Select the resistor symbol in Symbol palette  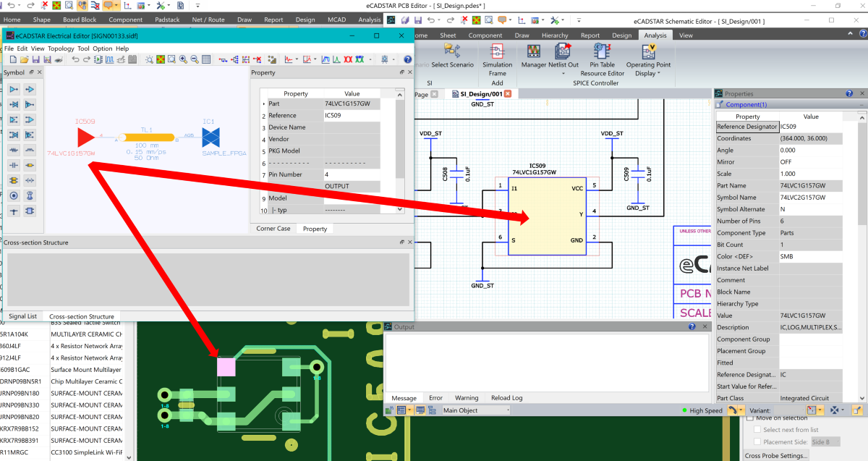click(14, 150)
